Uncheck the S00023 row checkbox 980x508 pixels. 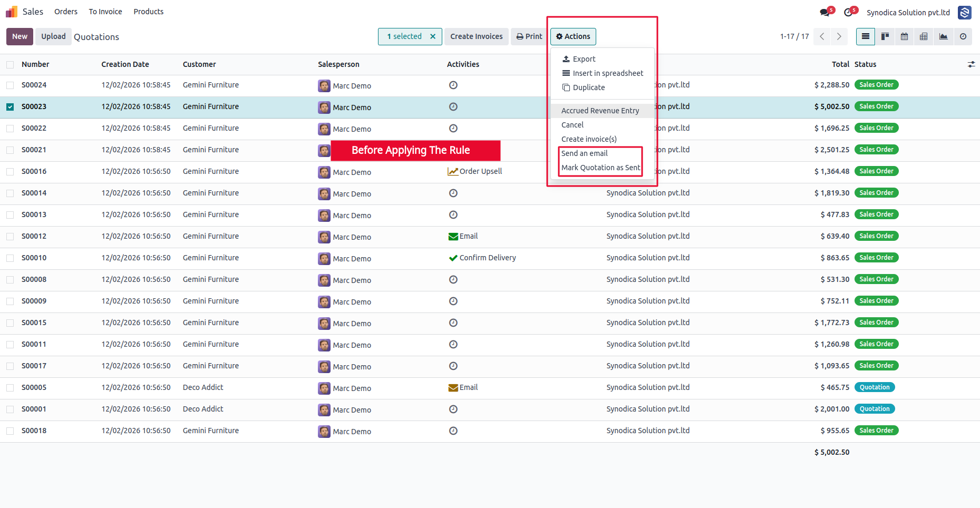10,107
